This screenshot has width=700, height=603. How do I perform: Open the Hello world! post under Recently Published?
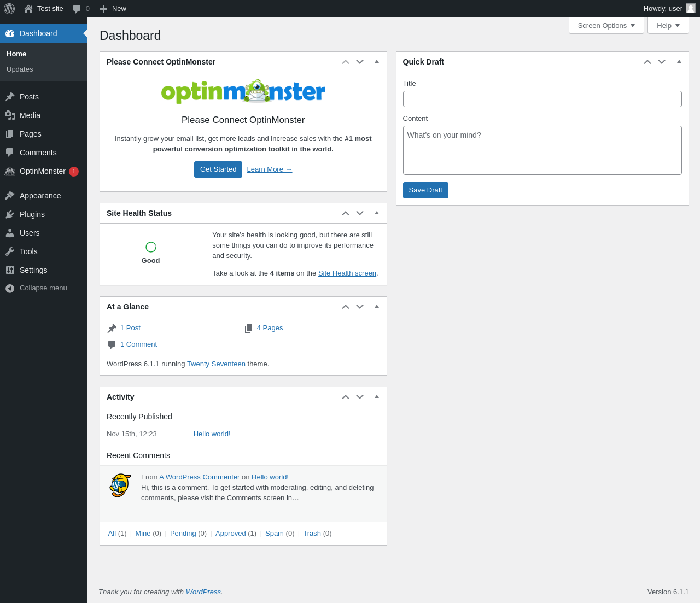tap(212, 434)
